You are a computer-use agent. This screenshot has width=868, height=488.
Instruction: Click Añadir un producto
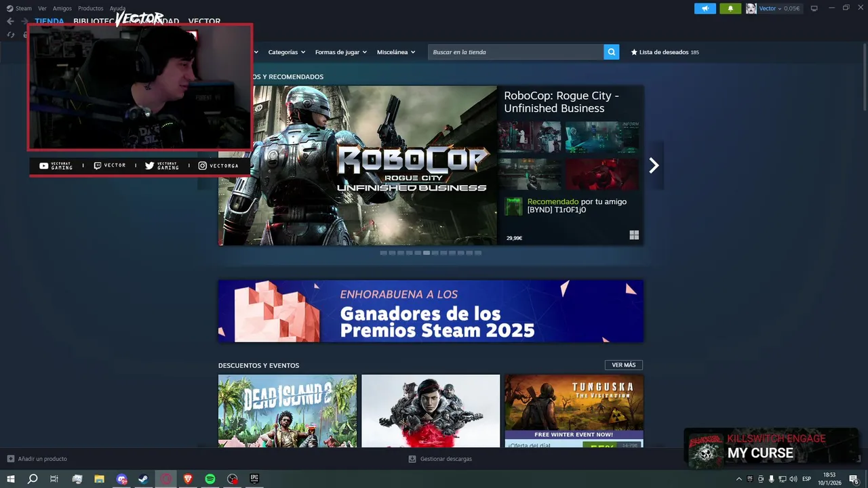(x=37, y=459)
